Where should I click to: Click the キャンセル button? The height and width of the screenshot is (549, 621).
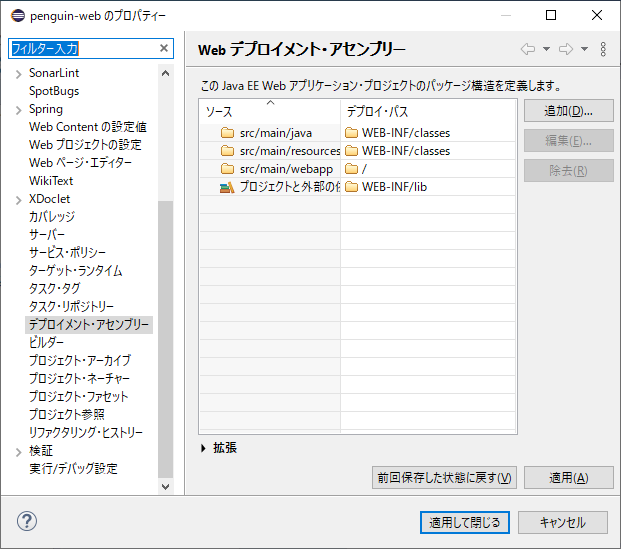click(563, 522)
